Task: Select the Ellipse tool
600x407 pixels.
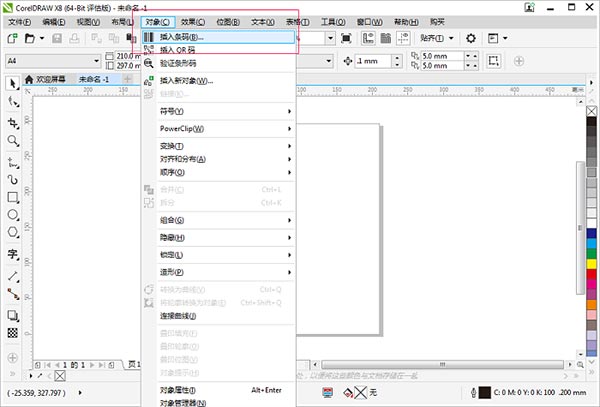Action: click(13, 215)
